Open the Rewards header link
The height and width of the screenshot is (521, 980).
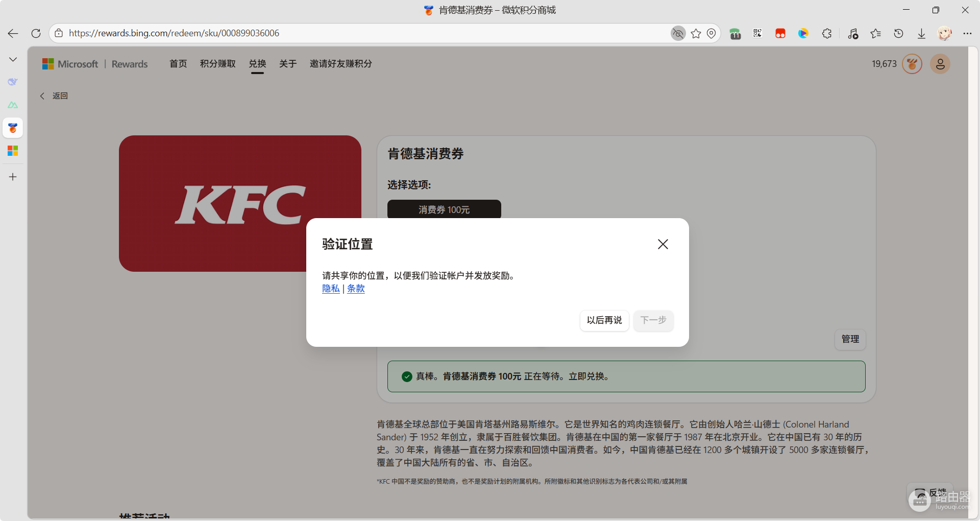[130, 64]
